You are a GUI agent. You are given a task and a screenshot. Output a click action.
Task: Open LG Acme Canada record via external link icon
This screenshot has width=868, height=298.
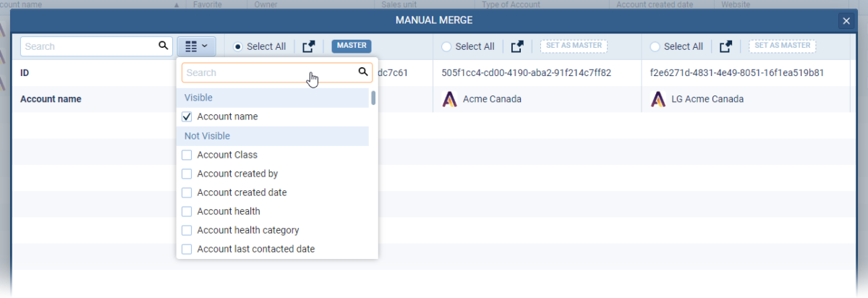tap(726, 46)
